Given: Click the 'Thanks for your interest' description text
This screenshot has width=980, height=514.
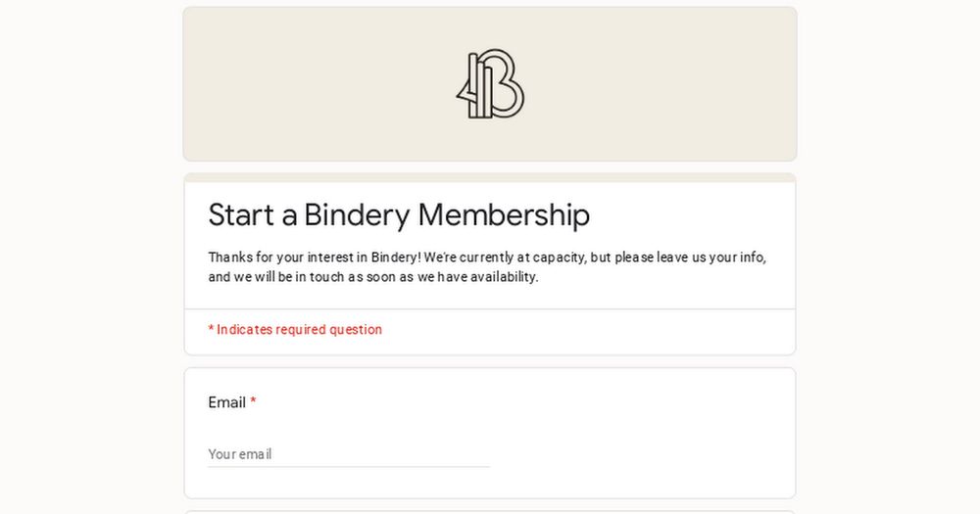Looking at the screenshot, I should point(314,257).
